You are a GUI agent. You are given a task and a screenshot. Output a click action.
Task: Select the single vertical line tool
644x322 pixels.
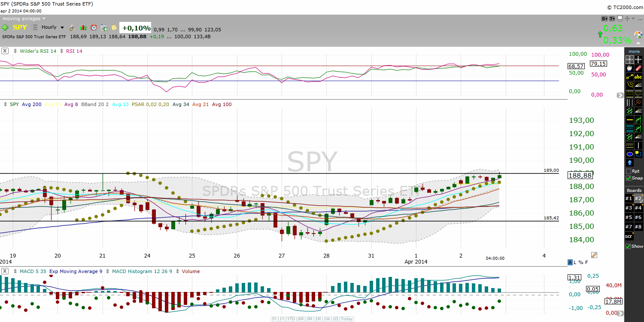638,145
